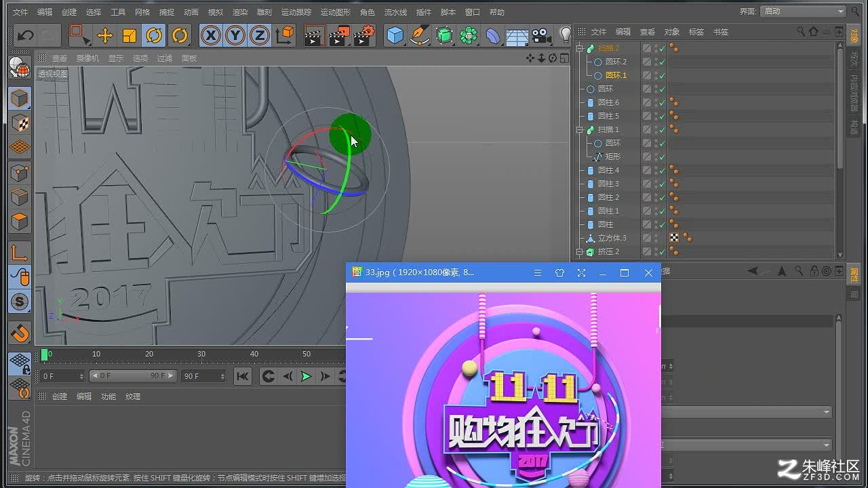This screenshot has height=488, width=868.
Task: Switch to points mode
Action: coord(20,172)
